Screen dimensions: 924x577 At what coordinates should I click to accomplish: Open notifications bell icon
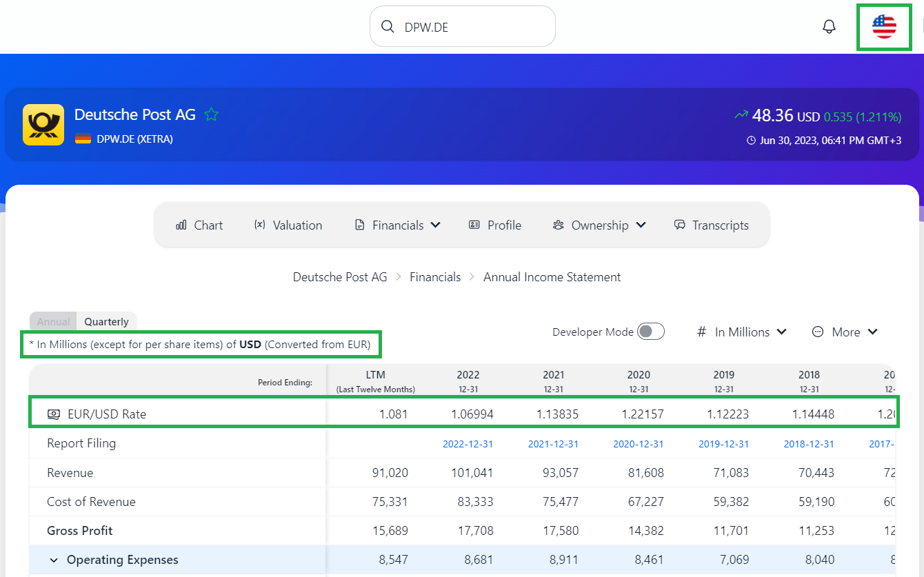[829, 27]
